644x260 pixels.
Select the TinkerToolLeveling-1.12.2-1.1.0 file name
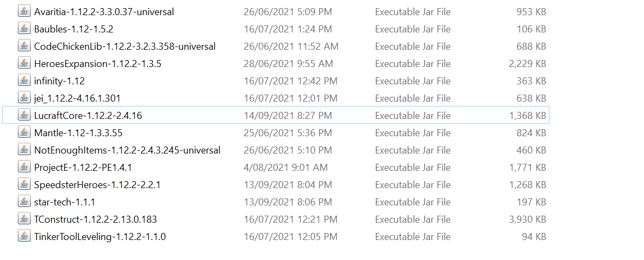click(100, 237)
